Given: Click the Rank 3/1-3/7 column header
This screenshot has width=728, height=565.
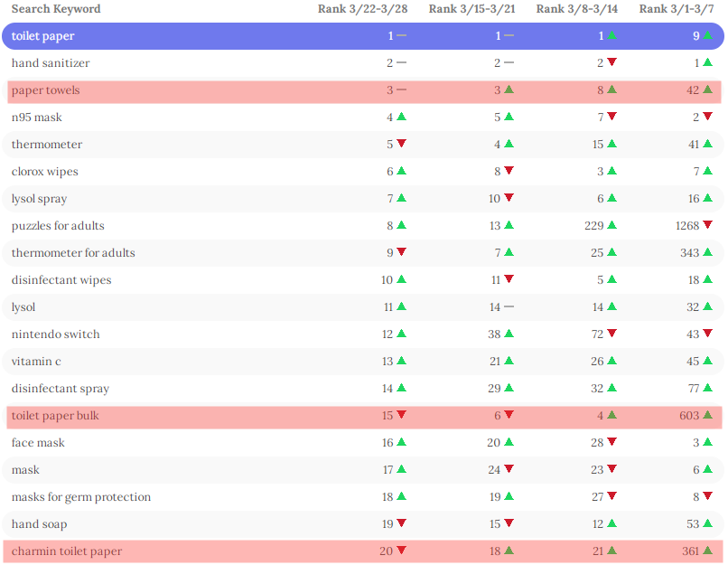Looking at the screenshot, I should [676, 9].
